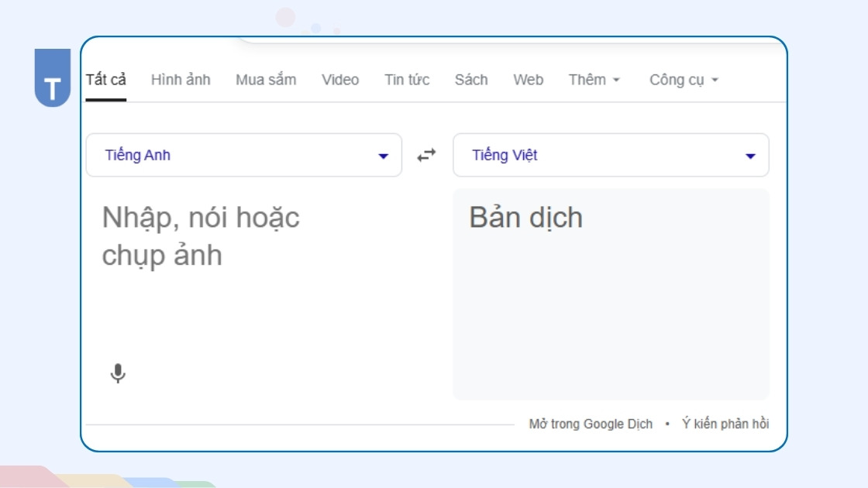Select the Tất cả tab

(105, 80)
